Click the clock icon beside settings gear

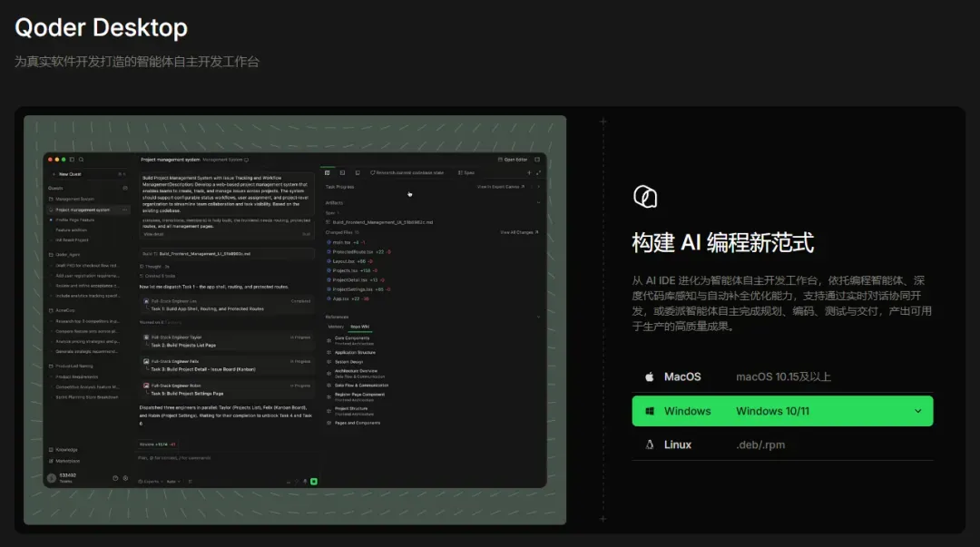(x=115, y=478)
